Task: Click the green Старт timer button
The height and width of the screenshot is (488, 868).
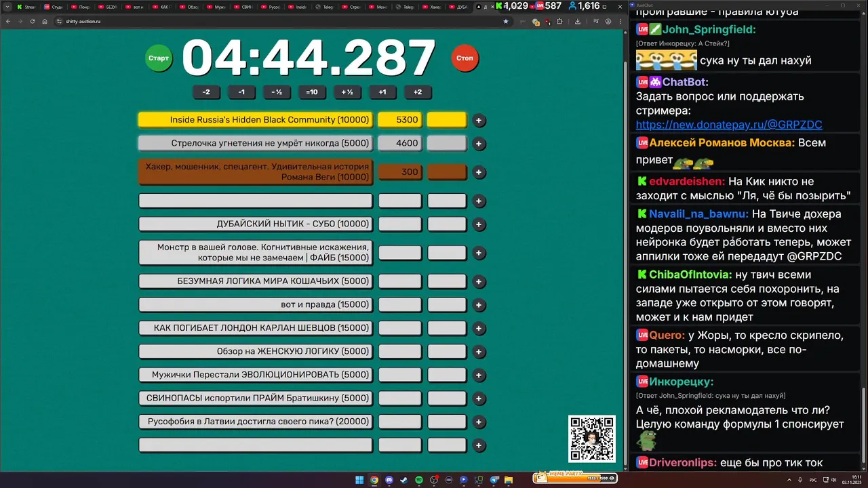Action: click(x=159, y=58)
